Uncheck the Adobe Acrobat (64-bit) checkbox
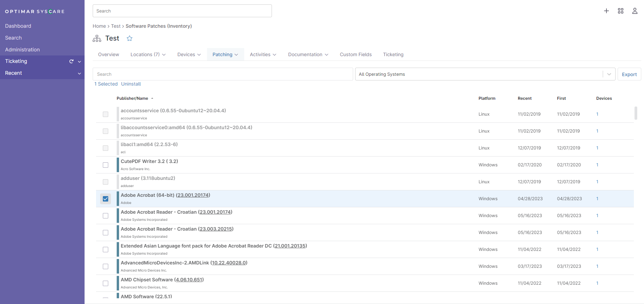The height and width of the screenshot is (304, 644). [x=106, y=199]
